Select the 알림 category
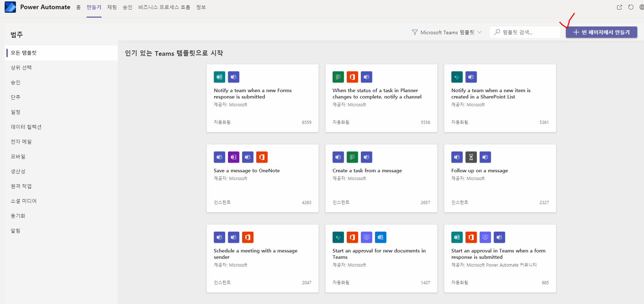Screen dimensions: 644x304 (x=62, y=231)
